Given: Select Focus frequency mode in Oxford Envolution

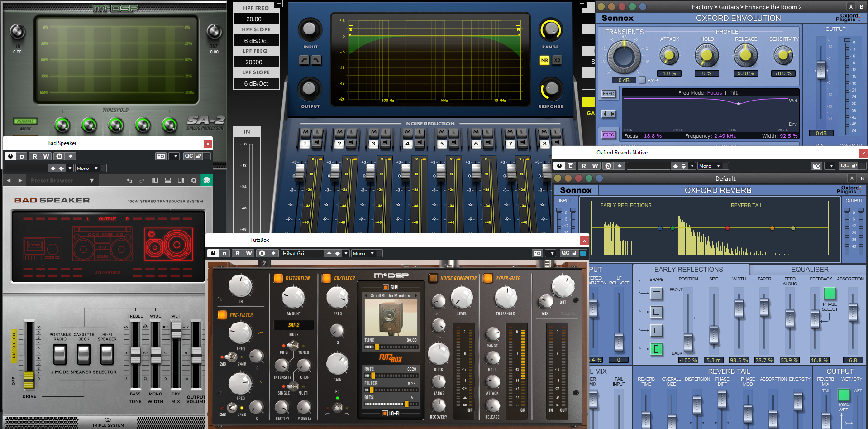Looking at the screenshot, I should coord(715,93).
